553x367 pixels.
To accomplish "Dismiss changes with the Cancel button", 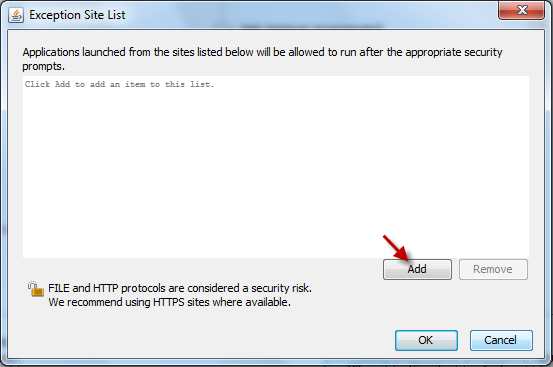I will (501, 340).
